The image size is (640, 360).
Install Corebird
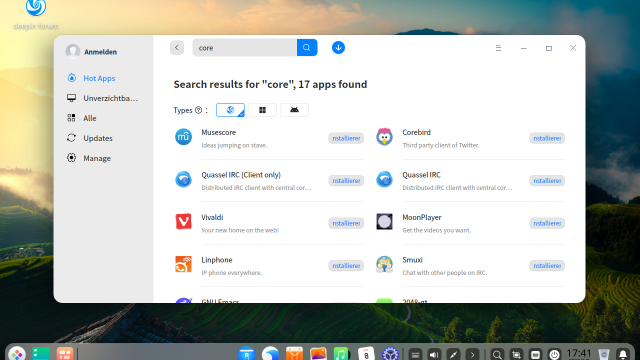pyautogui.click(x=547, y=138)
